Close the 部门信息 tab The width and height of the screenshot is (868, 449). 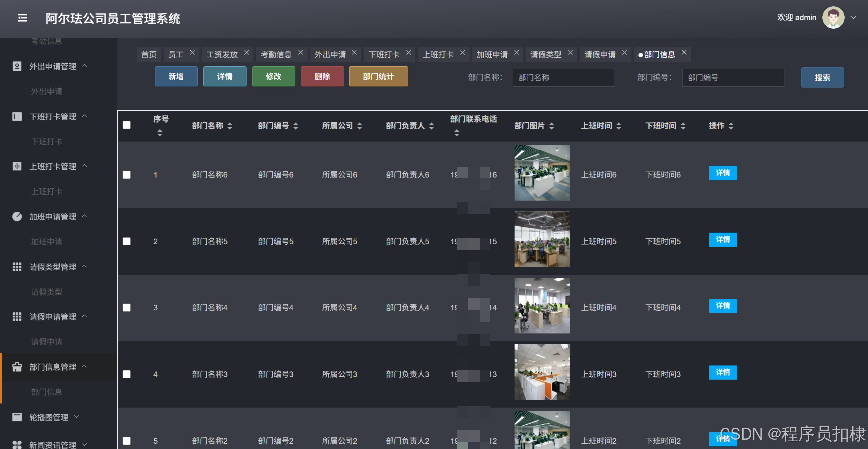684,52
